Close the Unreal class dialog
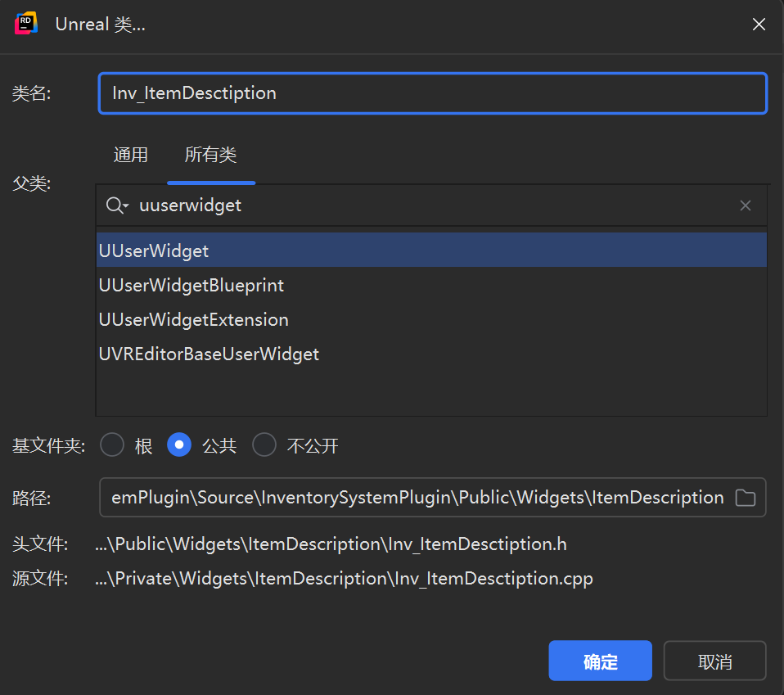 coord(759,25)
